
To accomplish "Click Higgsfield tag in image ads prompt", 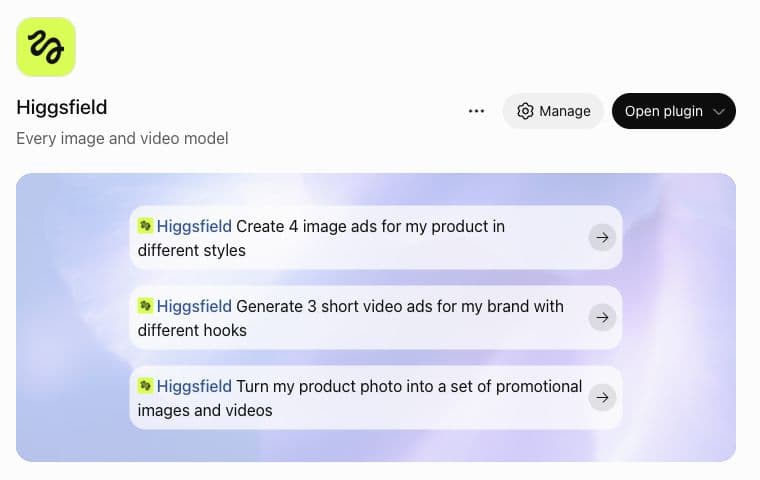I will [194, 226].
